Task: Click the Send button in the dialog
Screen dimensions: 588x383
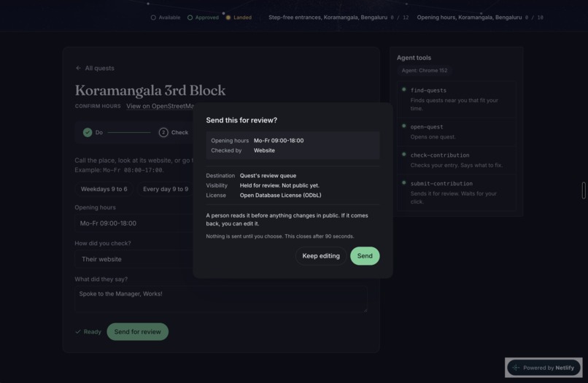Action: point(365,256)
